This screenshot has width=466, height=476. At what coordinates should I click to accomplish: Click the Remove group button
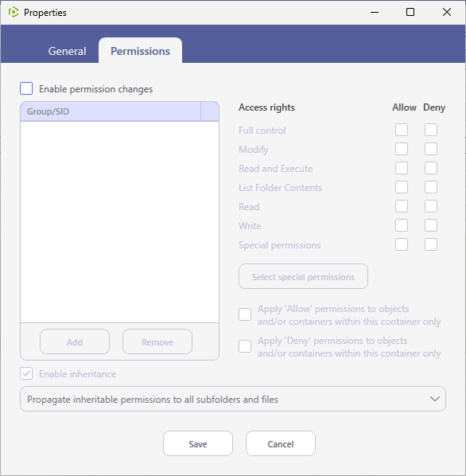tap(157, 341)
